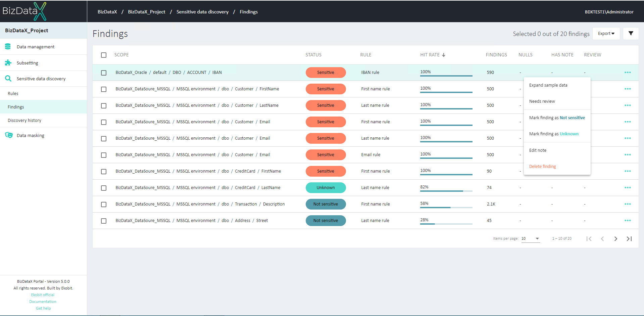Choose Expand sample data from menu

coord(557,85)
